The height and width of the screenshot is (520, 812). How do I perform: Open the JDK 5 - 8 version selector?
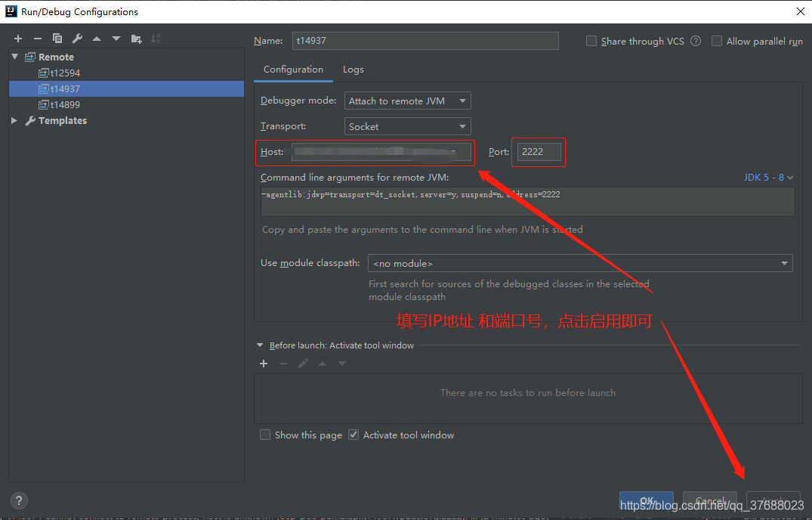tap(768, 178)
